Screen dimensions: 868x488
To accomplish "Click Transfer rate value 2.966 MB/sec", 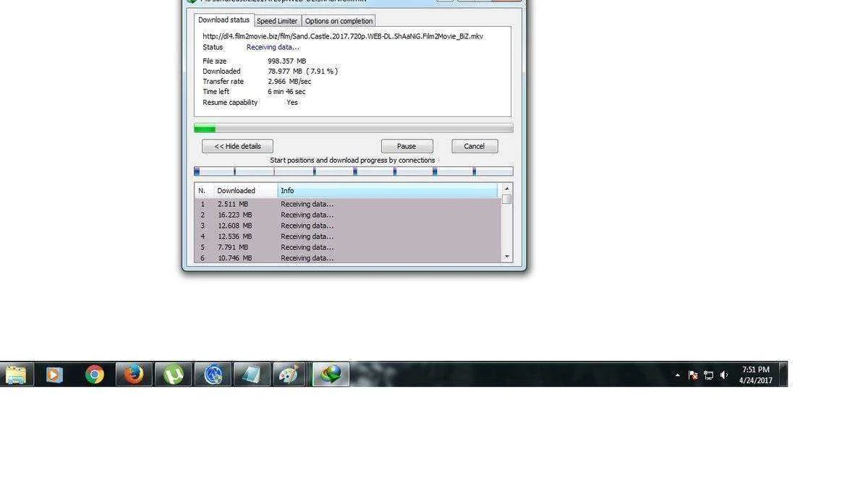I will pyautogui.click(x=289, y=82).
